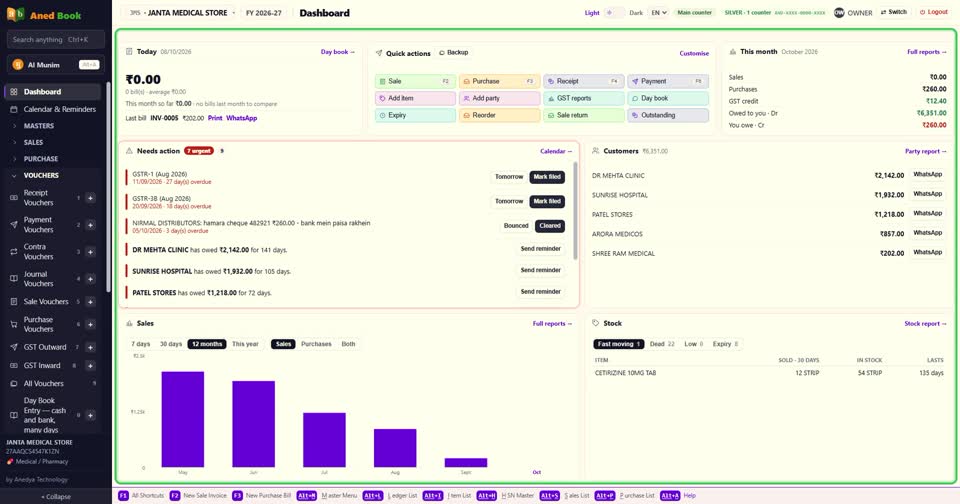Collapse the sidebar
This screenshot has height=504, width=960.
(x=56, y=497)
